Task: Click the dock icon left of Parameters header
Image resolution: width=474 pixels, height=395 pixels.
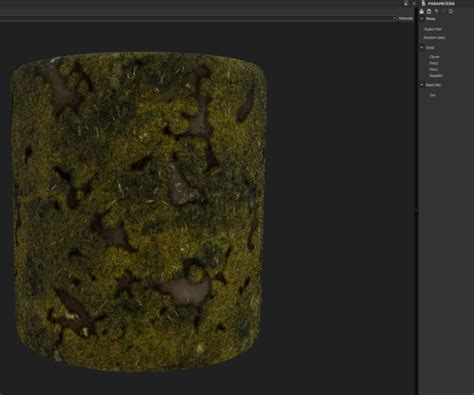Action: 406,3
